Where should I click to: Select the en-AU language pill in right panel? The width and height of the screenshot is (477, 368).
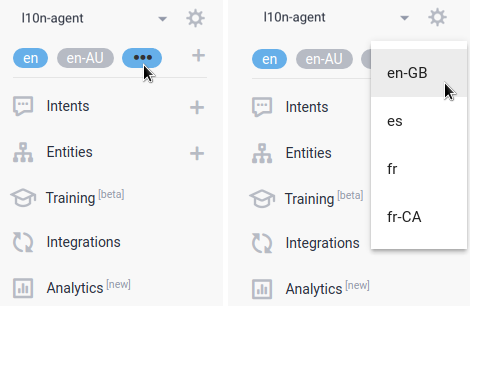point(324,59)
